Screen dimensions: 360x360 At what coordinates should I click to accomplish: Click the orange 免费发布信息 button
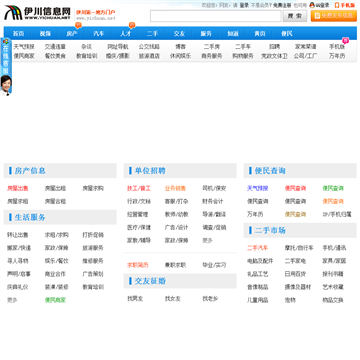tap(334, 16)
